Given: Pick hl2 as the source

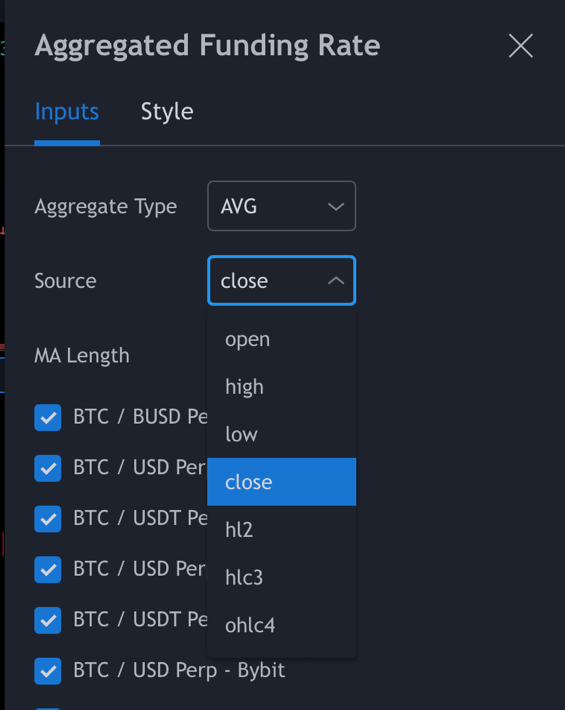Looking at the screenshot, I should [282, 529].
